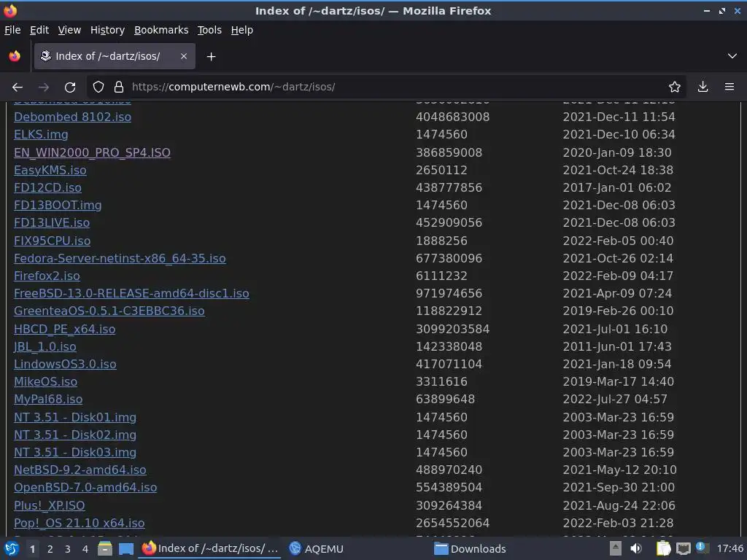Select the FD13BOOT.img link
747x560 pixels.
pyautogui.click(x=58, y=206)
